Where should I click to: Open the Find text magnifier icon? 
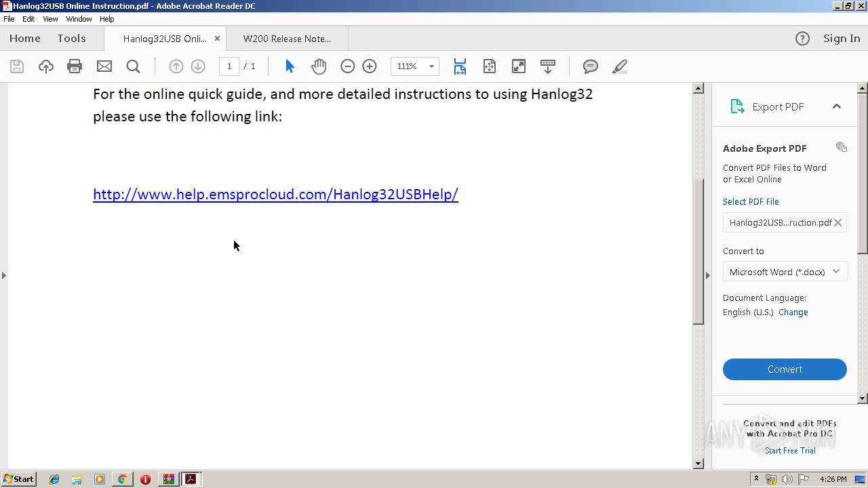click(134, 66)
